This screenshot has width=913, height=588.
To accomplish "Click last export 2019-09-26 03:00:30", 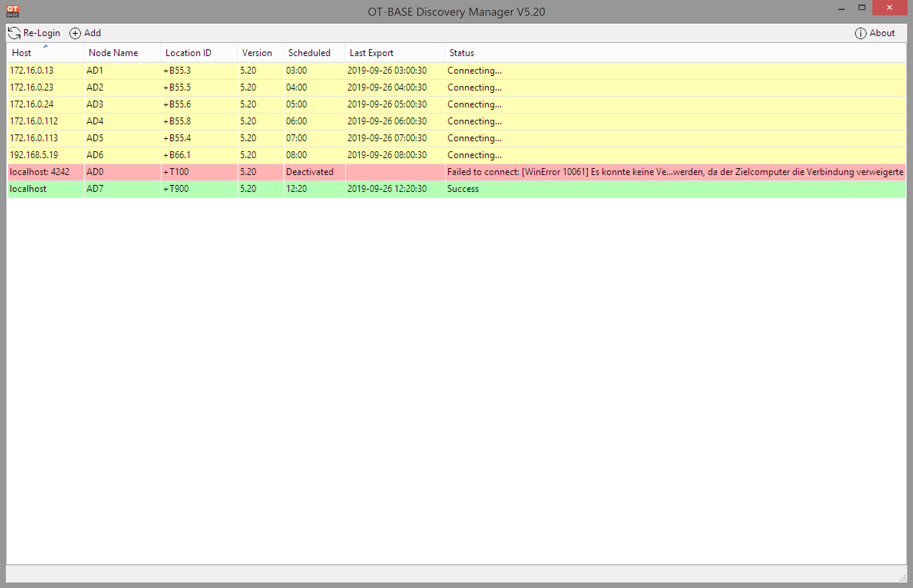I will 387,71.
